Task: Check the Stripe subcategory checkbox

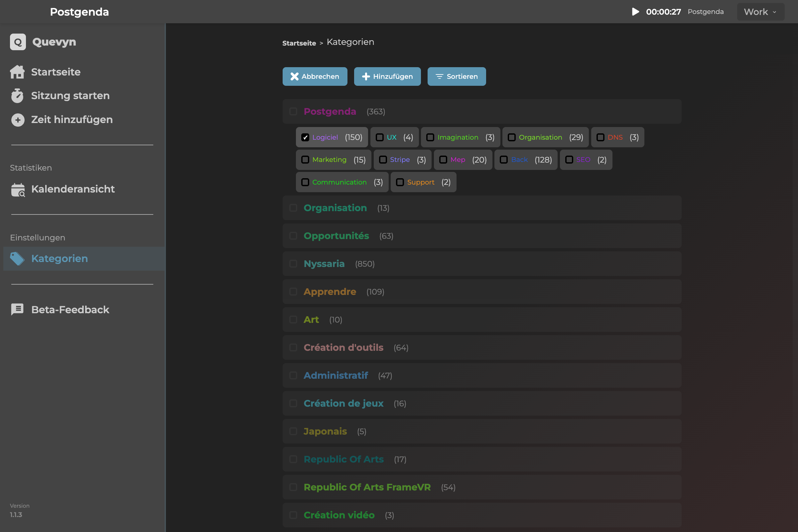Action: [383, 160]
